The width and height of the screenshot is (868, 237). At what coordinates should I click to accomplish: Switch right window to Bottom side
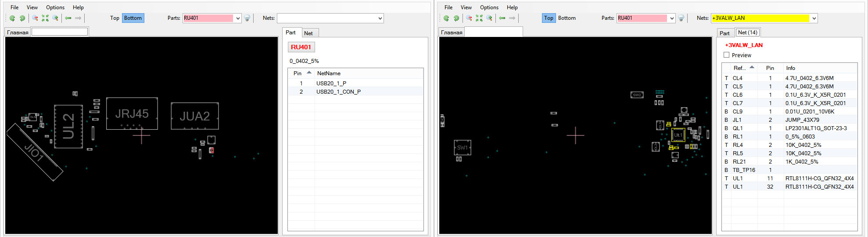tap(567, 18)
